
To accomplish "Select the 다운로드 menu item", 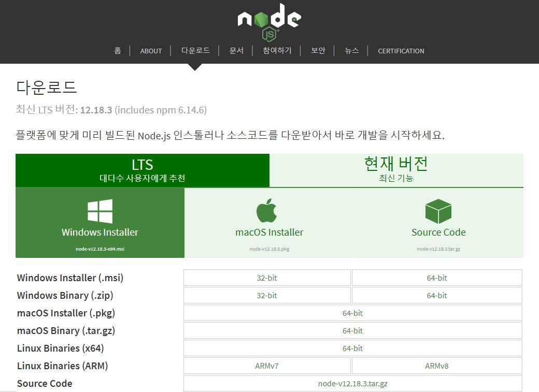I will [x=195, y=51].
